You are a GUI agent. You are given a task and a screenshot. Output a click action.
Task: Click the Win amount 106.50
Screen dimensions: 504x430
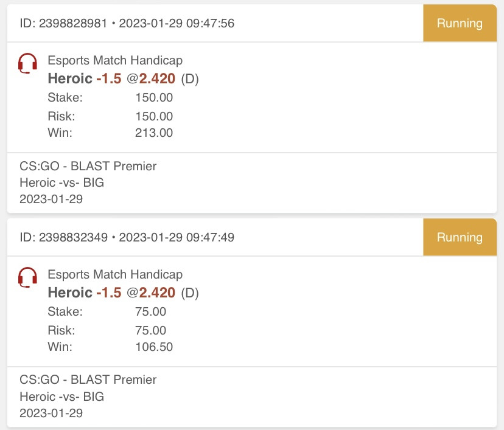click(x=154, y=347)
